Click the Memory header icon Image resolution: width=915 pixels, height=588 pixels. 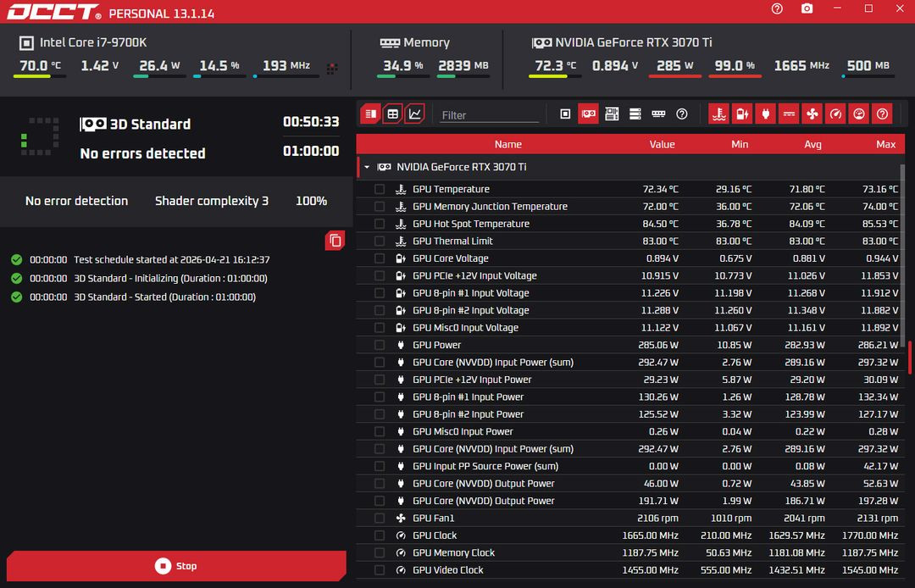(390, 42)
